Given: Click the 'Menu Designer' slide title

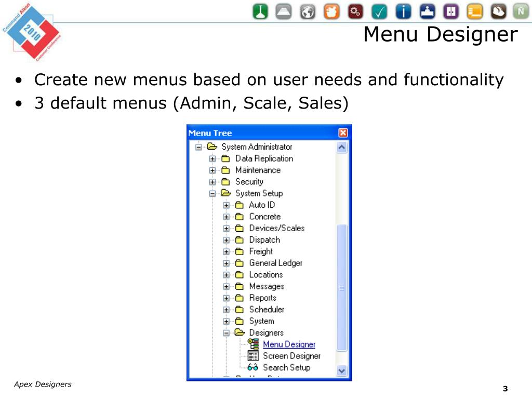Looking at the screenshot, I should (x=441, y=34).
